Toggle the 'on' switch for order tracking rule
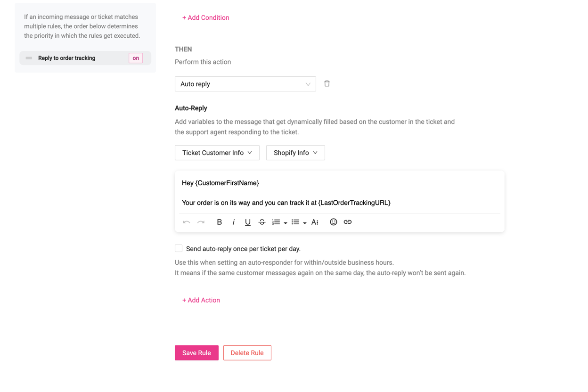The width and height of the screenshot is (588, 392). pyautogui.click(x=136, y=58)
